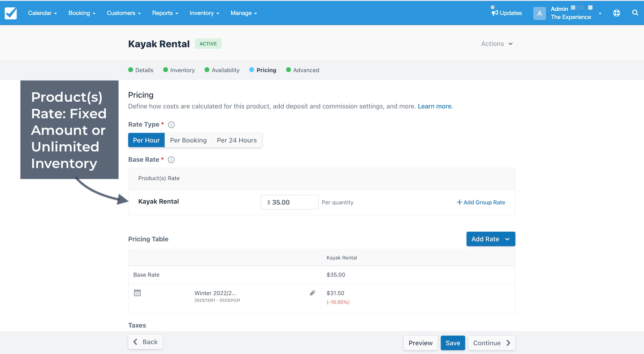Viewport: 644px width, 354px height.
Task: Click the $35.00 base rate cell
Action: pyautogui.click(x=336, y=275)
